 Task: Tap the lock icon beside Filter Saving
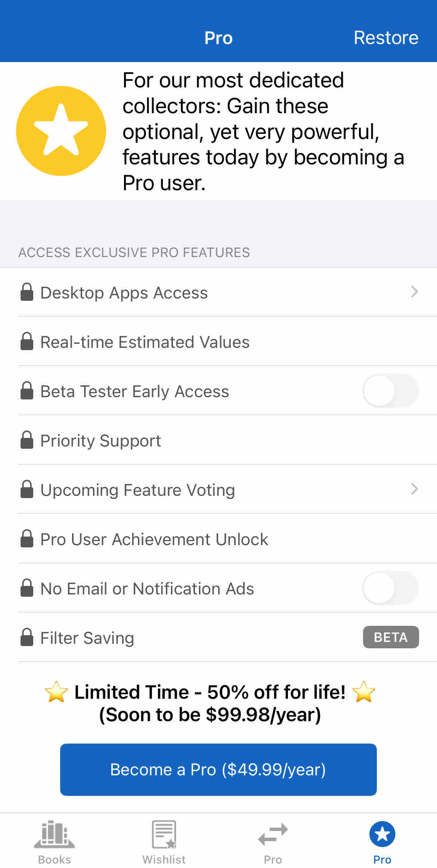tap(27, 637)
